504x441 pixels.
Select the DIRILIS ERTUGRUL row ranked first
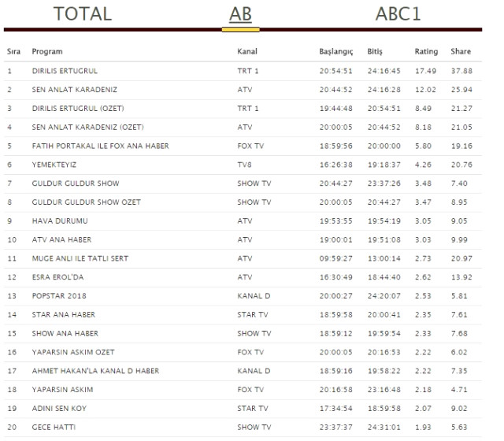point(243,71)
